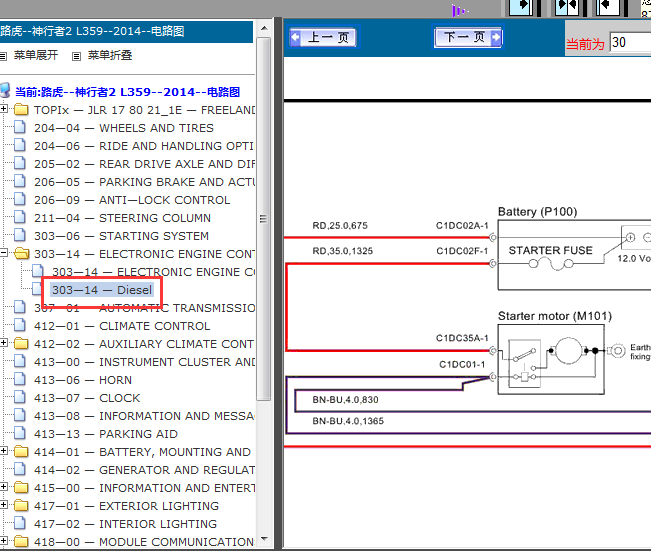Click the scroll-down arrow of the tree panel scrollbar
This screenshot has height=551, width=651.
[264, 539]
